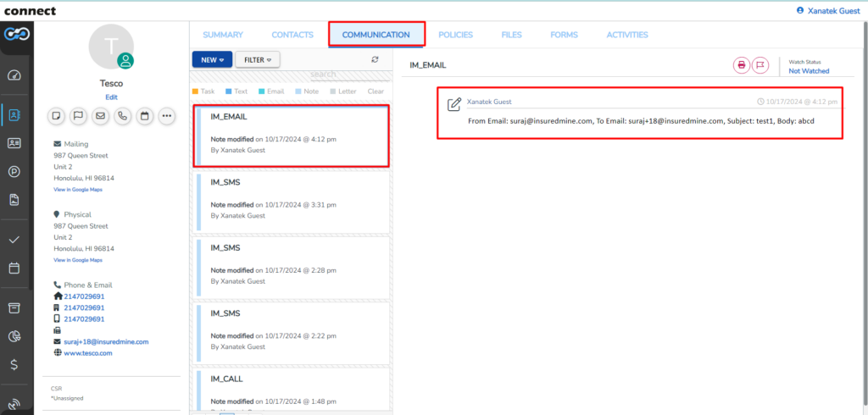The width and height of the screenshot is (868, 415).
Task: Open the contacts book icon in sidebar
Action: [15, 115]
